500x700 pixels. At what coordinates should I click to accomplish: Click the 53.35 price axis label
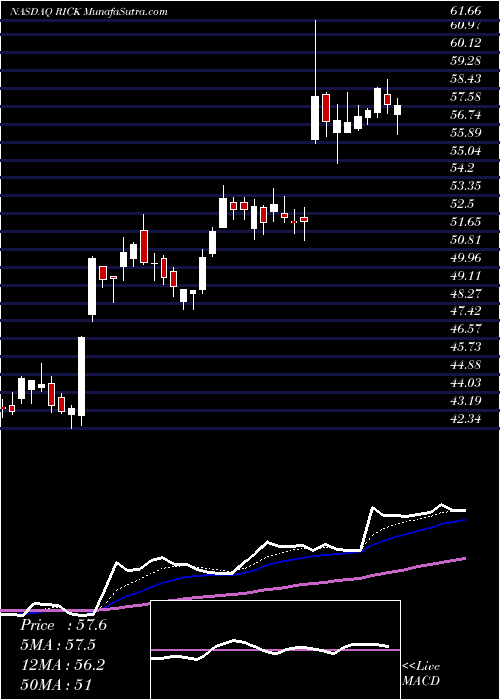tap(466, 186)
